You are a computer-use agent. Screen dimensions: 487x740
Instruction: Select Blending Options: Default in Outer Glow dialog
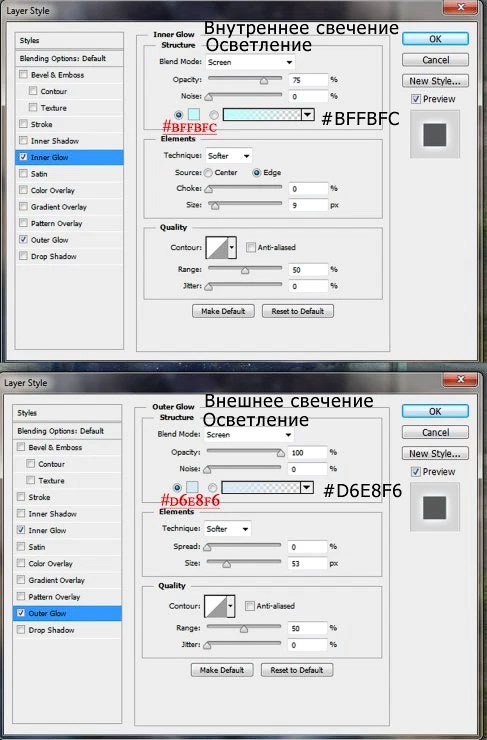[x=67, y=431]
